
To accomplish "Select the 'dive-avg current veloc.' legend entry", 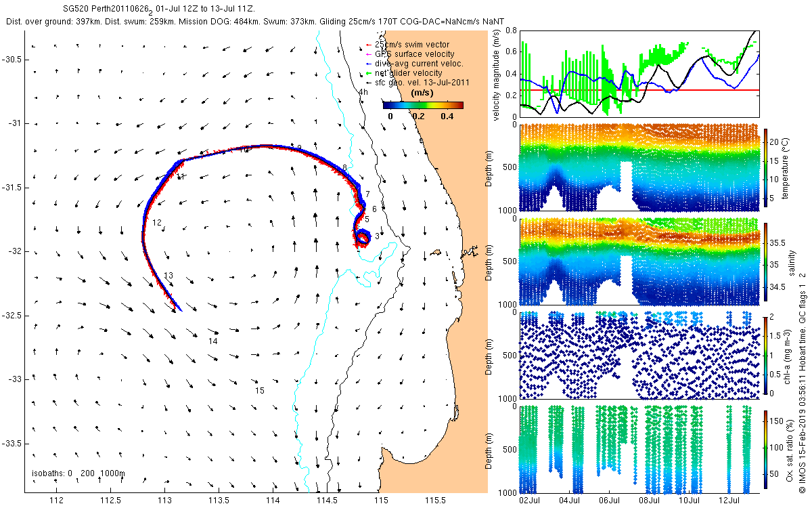I will [414, 63].
